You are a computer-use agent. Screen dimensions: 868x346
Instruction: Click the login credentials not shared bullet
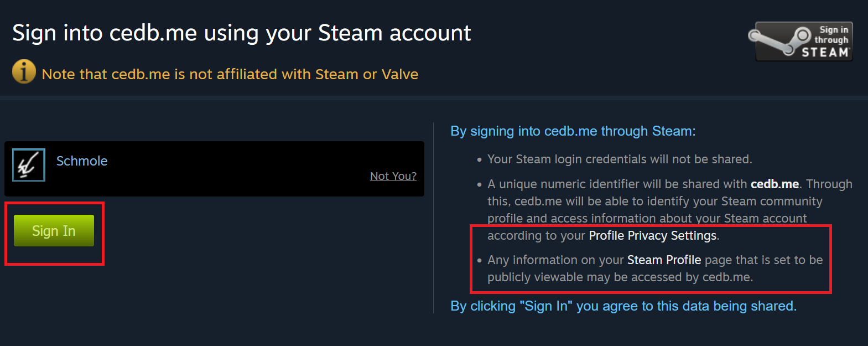pos(620,159)
